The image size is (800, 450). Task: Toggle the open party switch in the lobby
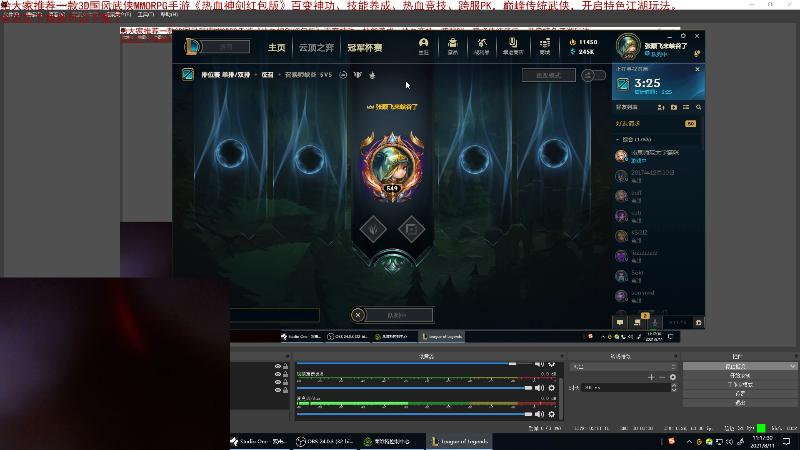(x=593, y=75)
